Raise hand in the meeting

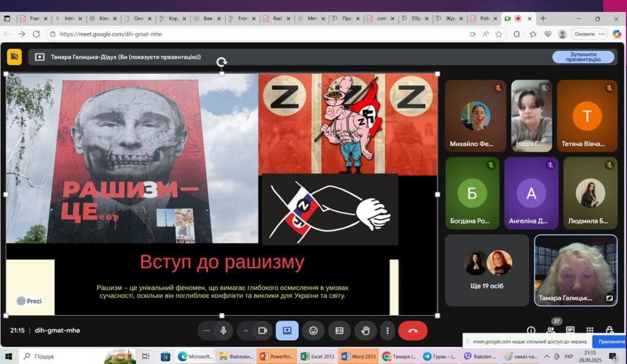coord(366,330)
